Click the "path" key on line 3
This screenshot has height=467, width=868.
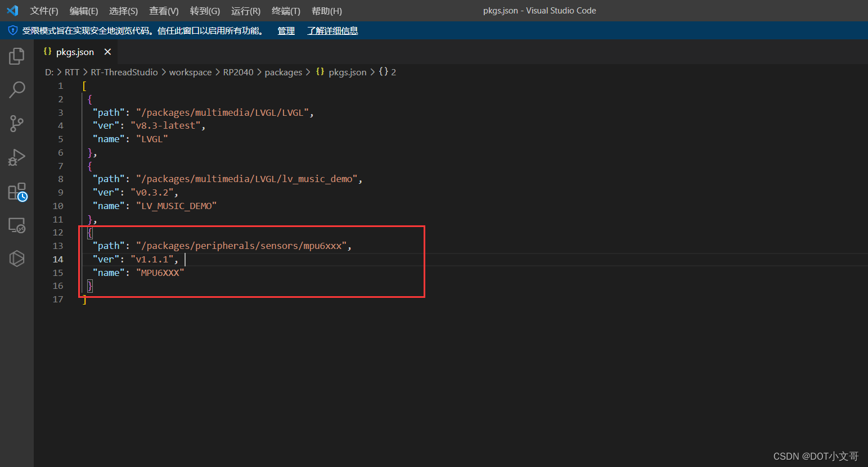[x=109, y=112]
